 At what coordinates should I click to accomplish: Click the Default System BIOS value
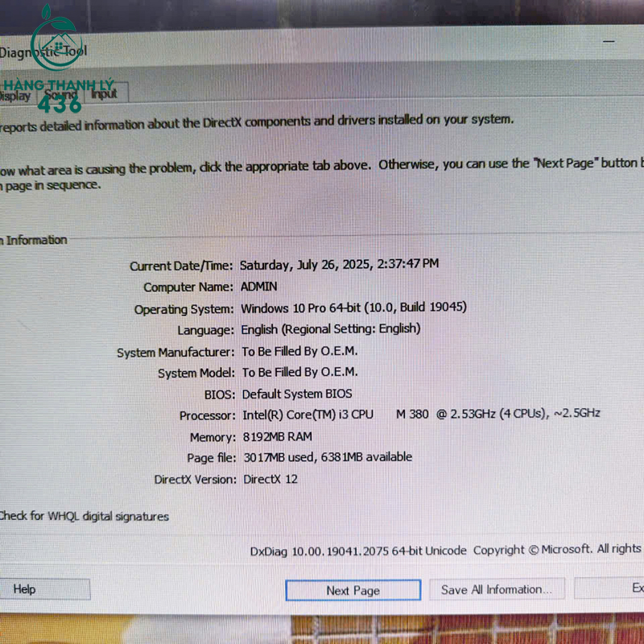point(297,394)
